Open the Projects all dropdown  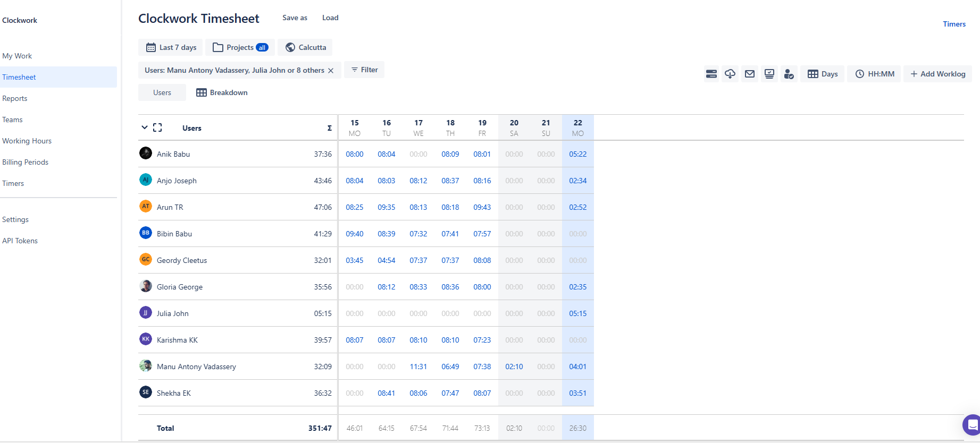coord(240,47)
